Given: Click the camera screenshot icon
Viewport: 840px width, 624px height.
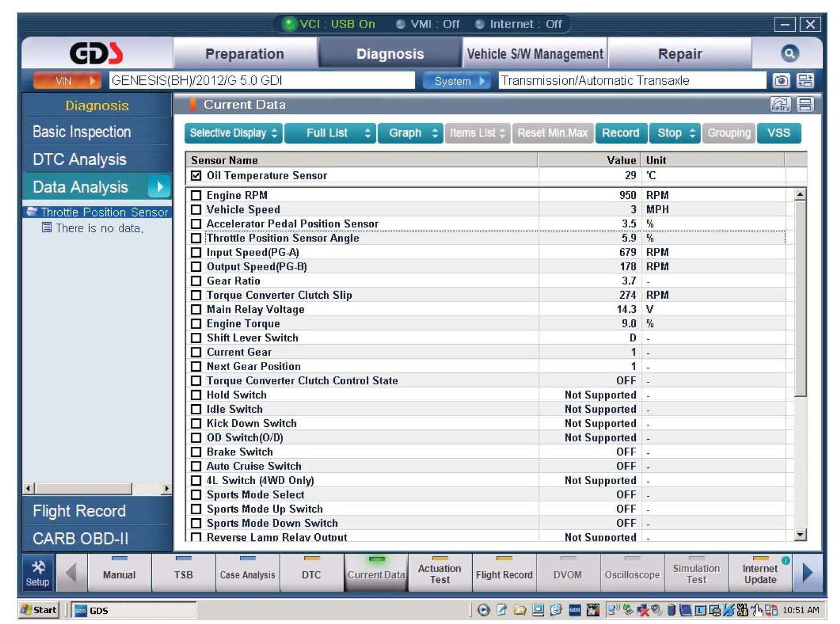Looking at the screenshot, I should click(x=781, y=81).
